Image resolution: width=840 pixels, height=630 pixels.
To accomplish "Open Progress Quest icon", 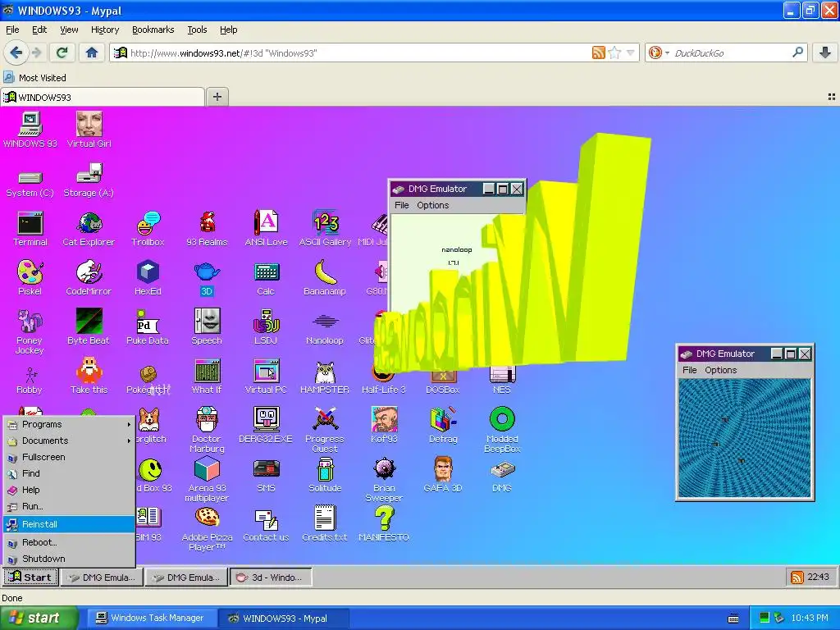I will click(x=325, y=430).
